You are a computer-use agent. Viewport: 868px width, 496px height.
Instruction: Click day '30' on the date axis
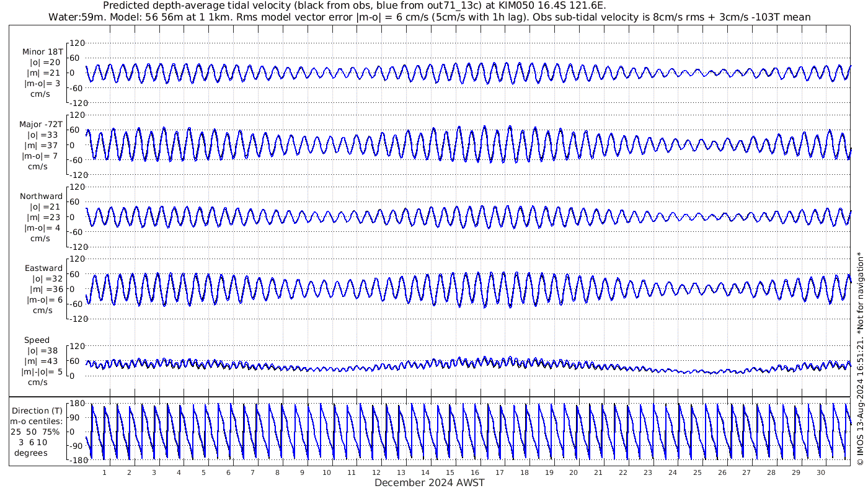(x=821, y=472)
